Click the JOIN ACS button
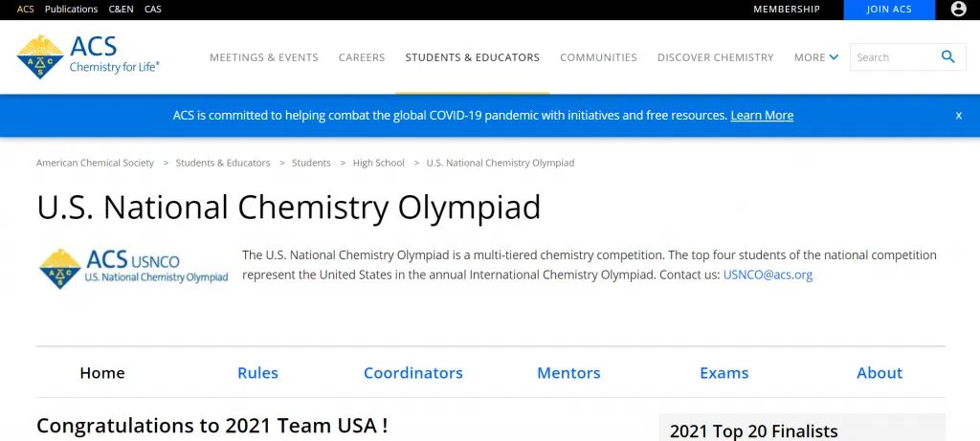The width and height of the screenshot is (980, 441). (x=889, y=10)
